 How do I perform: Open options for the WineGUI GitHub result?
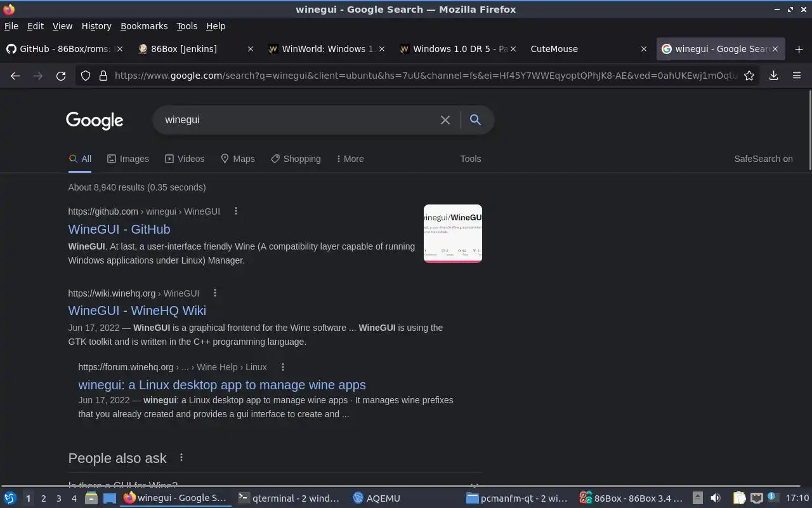coord(236,211)
